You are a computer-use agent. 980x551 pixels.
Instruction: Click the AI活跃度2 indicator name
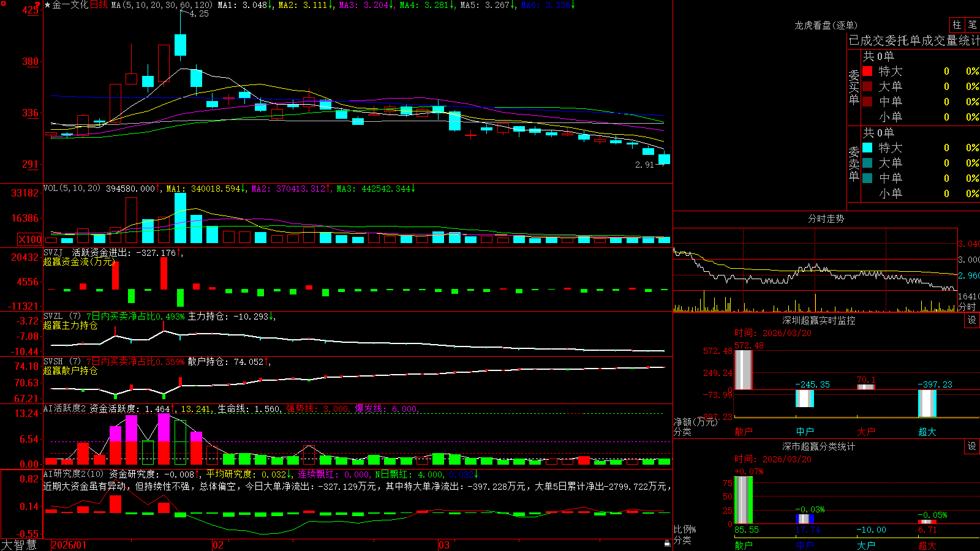(64, 408)
